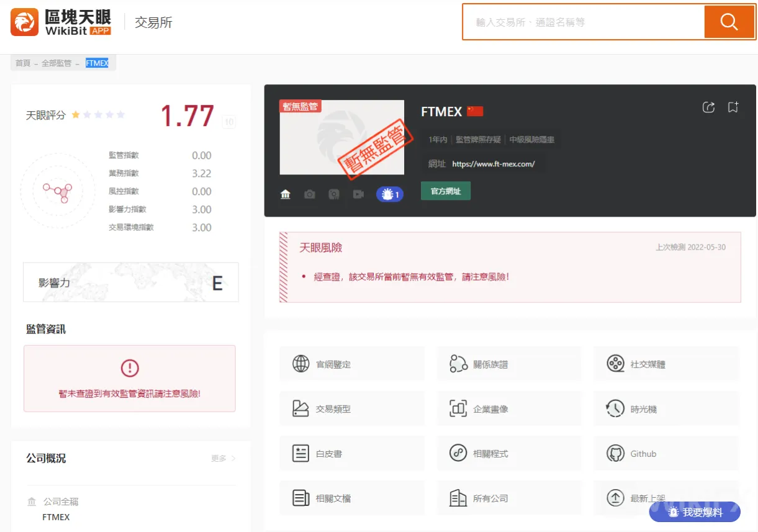Select the video camera icon below thumbnail
This screenshot has width=758, height=532.
coord(358,194)
